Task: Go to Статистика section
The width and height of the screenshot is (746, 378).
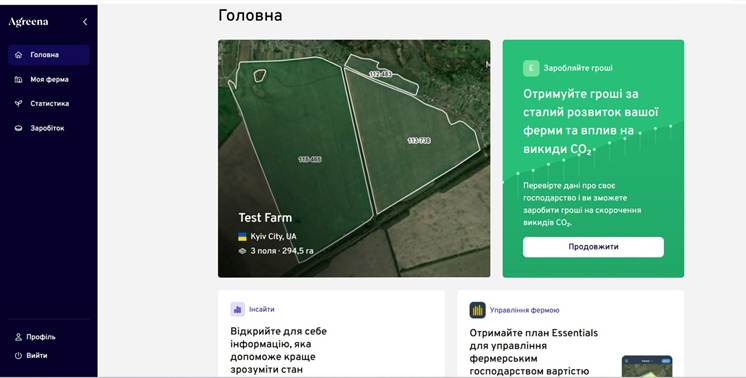Action: 49,104
